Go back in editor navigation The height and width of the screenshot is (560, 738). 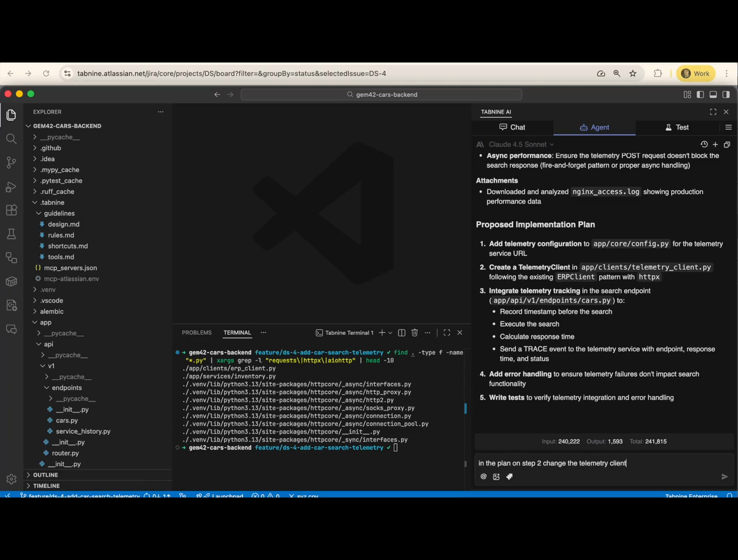click(217, 94)
